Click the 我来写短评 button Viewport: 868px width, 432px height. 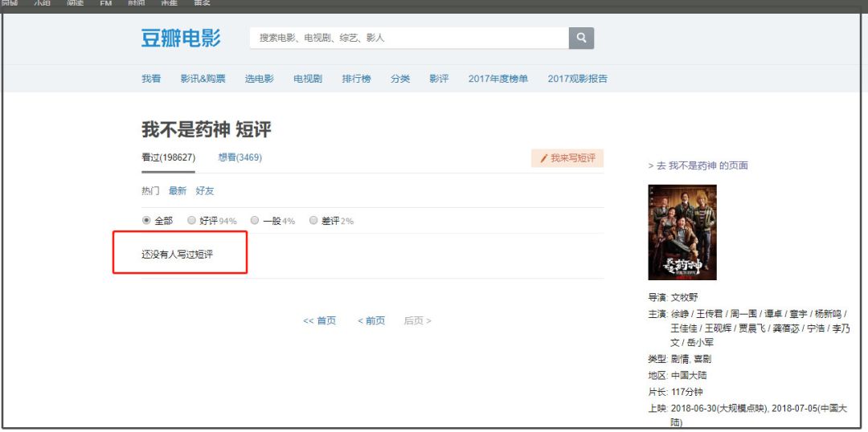567,158
